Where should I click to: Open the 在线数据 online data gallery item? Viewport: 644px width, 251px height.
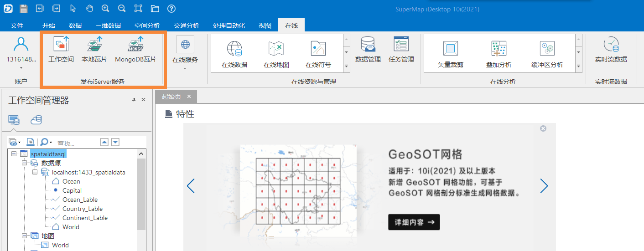[234, 54]
